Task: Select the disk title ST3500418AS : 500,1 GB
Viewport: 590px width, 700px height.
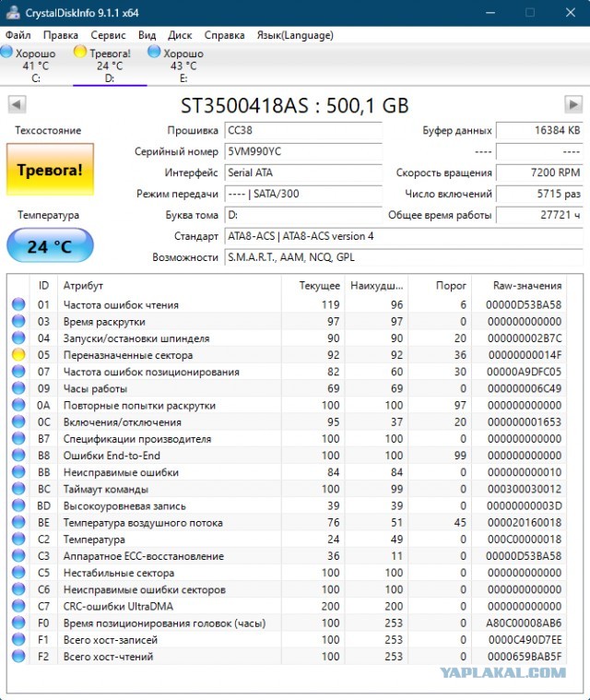Action: (295, 106)
